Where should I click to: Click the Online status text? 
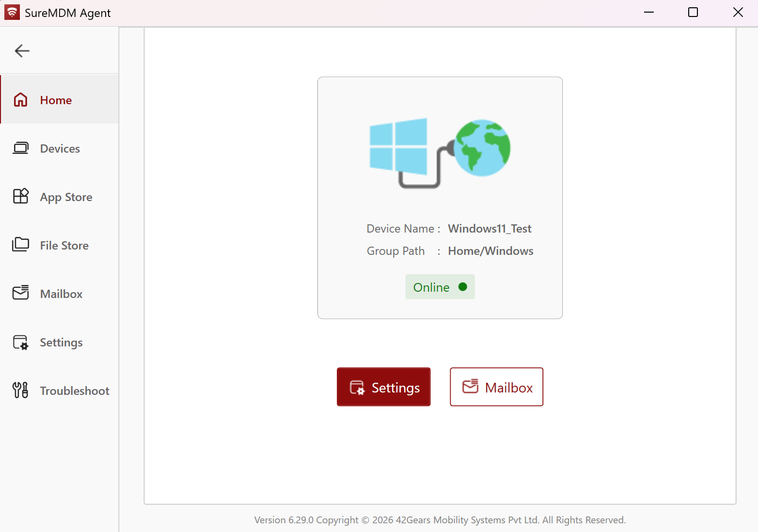tap(431, 287)
